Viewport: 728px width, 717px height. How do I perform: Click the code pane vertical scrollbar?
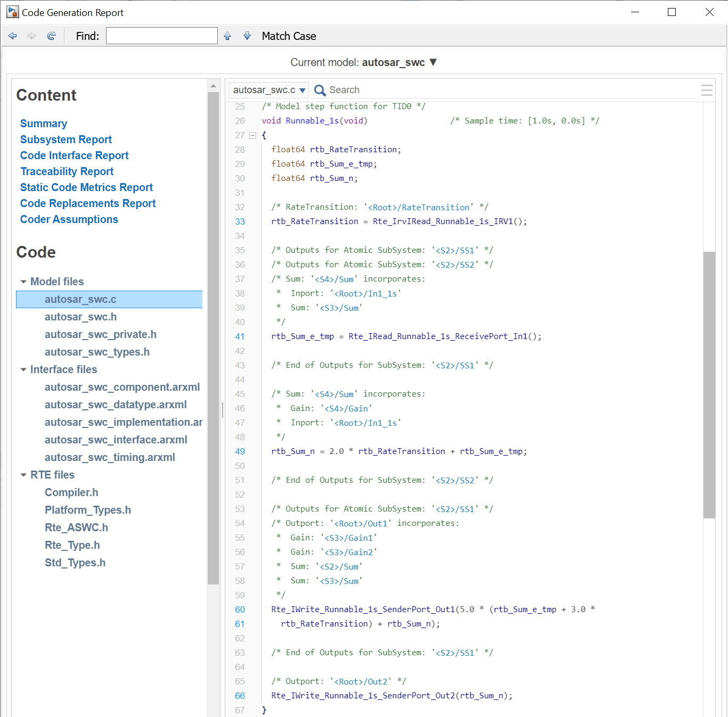709,384
